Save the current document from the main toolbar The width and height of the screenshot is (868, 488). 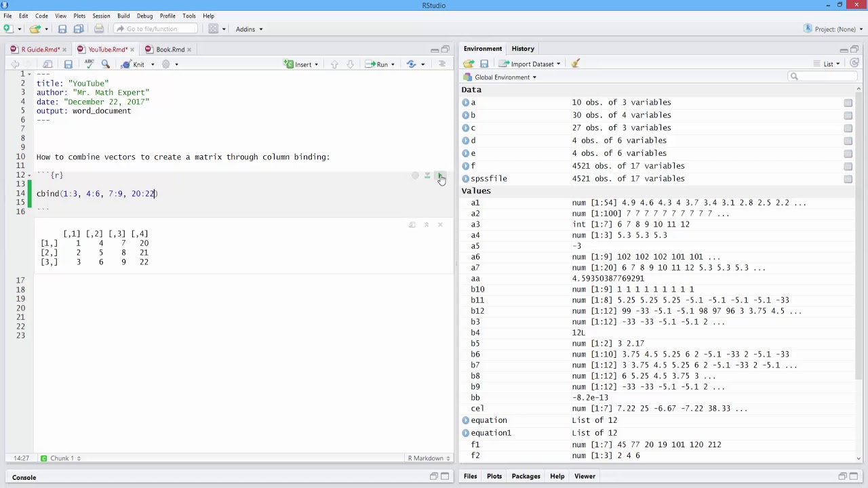62,28
